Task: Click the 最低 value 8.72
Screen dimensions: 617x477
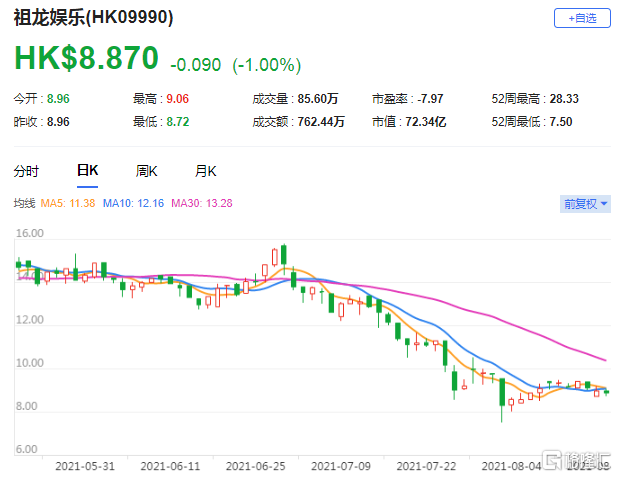Action: (177, 122)
